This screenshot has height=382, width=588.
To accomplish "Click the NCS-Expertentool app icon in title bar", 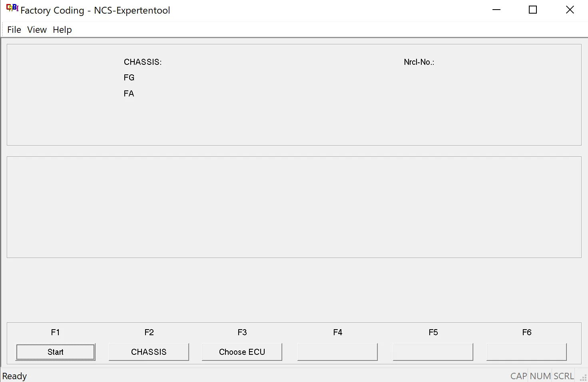I will [12, 8].
